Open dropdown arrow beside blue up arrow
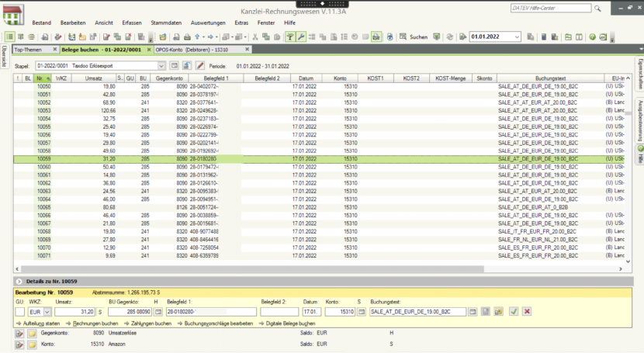This screenshot has width=644, height=353. (203, 37)
